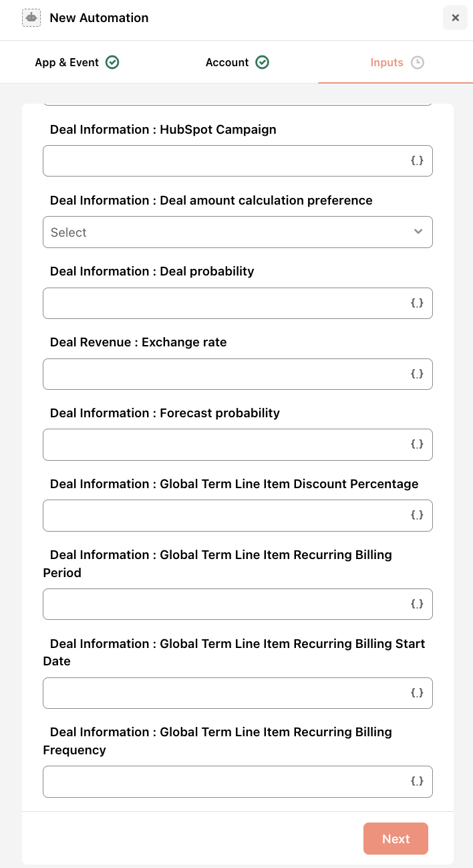Open Deal amount calculation preference dropdown

(238, 232)
